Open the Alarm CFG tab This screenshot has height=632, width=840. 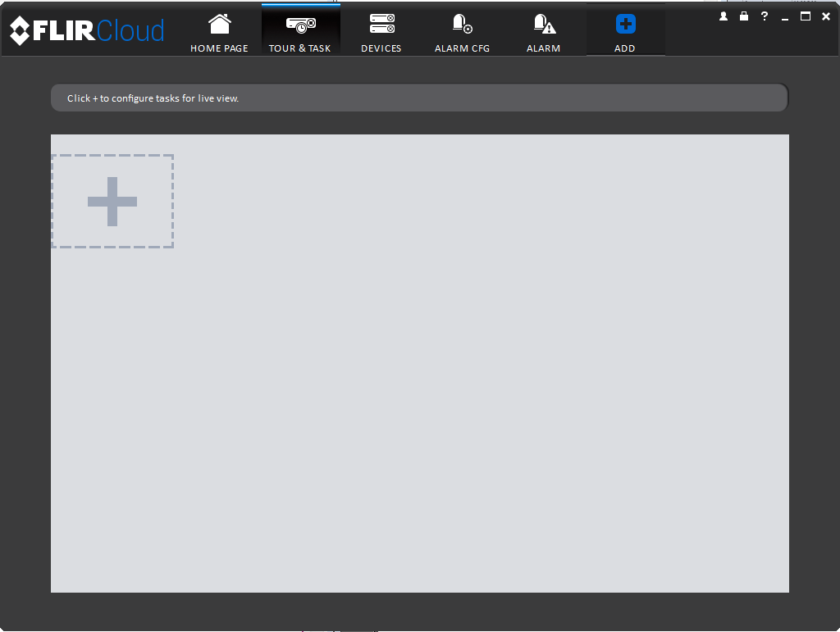(x=463, y=31)
